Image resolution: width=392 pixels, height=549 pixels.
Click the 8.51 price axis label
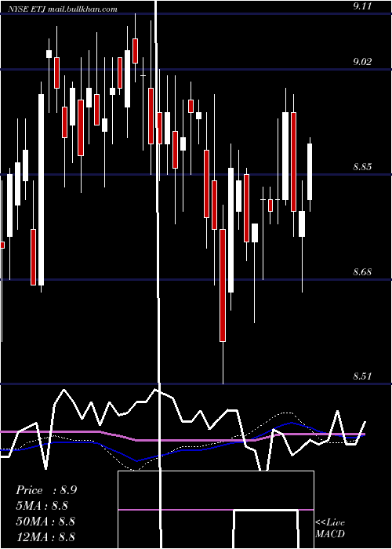pos(362,376)
